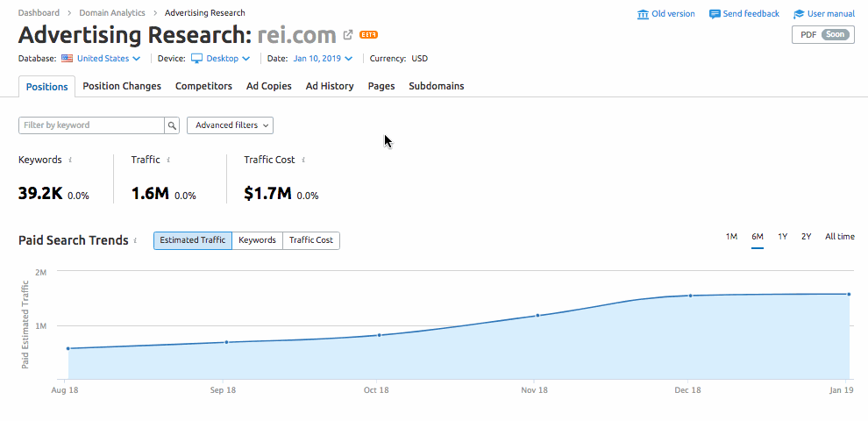Open the Ad Copies tab
868x421 pixels.
(x=268, y=86)
